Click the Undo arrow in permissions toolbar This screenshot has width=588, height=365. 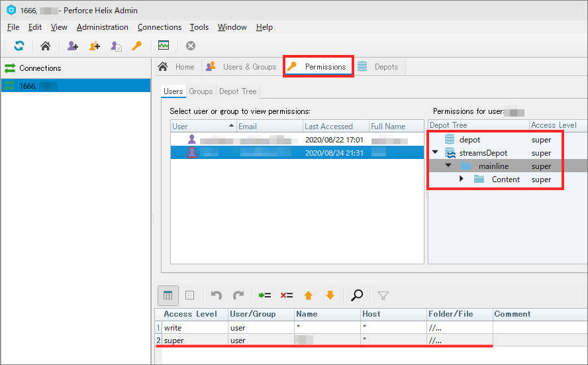tap(217, 295)
